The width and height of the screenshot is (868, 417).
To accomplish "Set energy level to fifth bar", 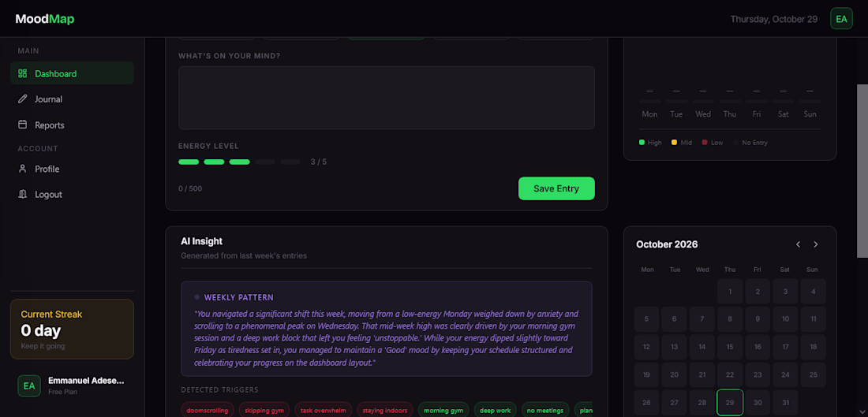I will [x=290, y=162].
